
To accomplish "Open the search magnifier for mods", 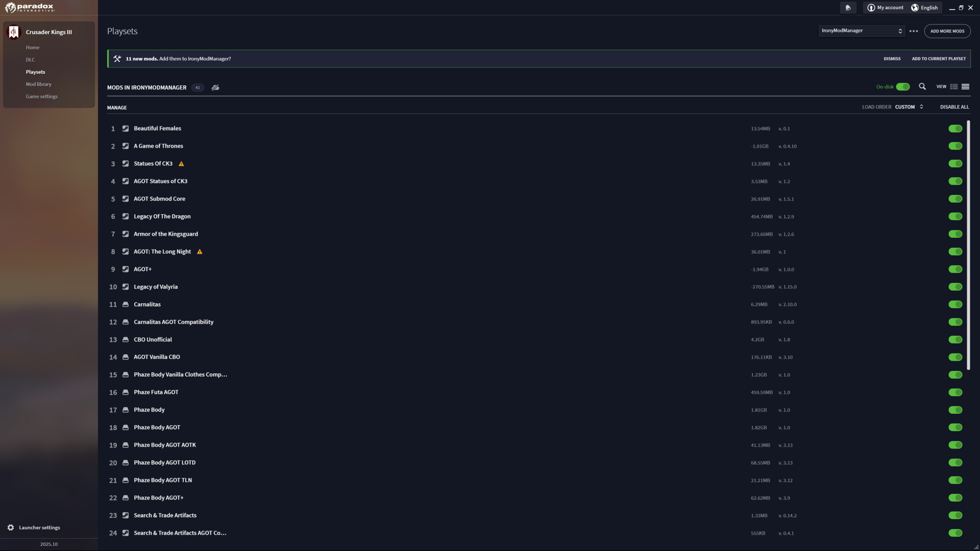I will pyautogui.click(x=922, y=87).
